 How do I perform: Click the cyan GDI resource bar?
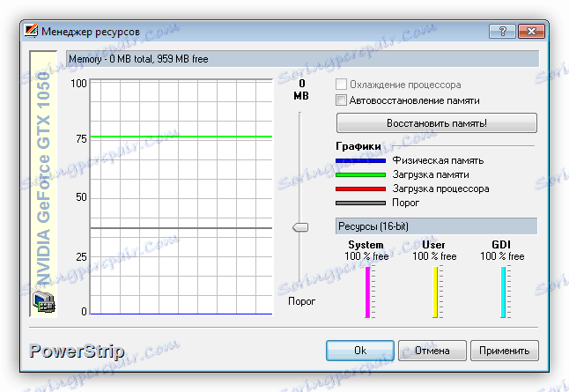(x=503, y=292)
